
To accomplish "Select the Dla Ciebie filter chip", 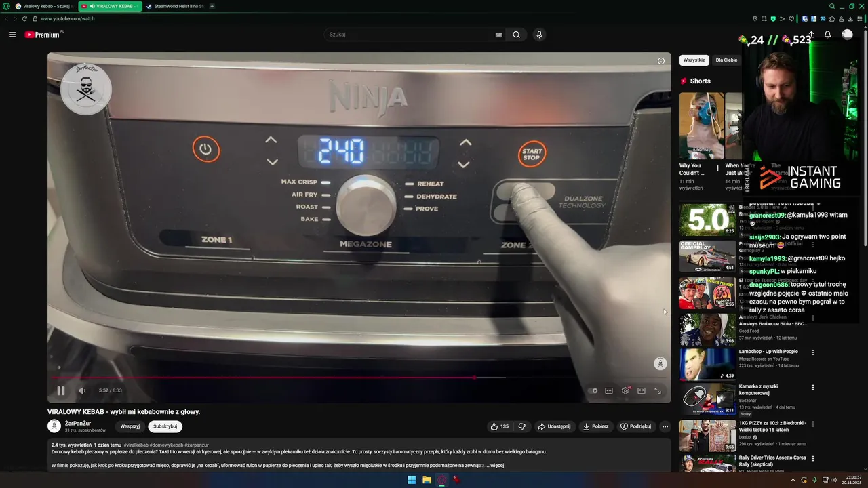I will pyautogui.click(x=726, y=60).
